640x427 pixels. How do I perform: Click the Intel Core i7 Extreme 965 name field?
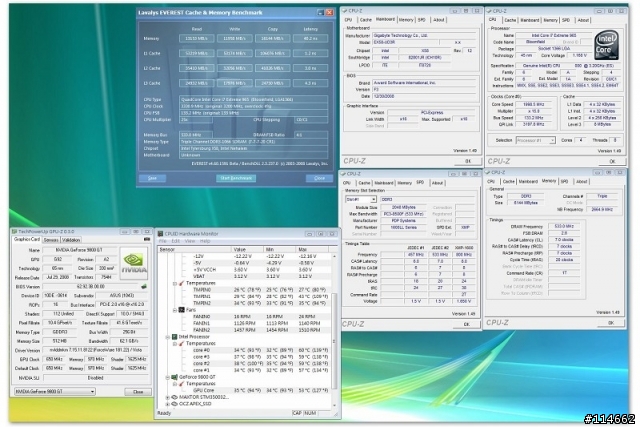pos(554,36)
